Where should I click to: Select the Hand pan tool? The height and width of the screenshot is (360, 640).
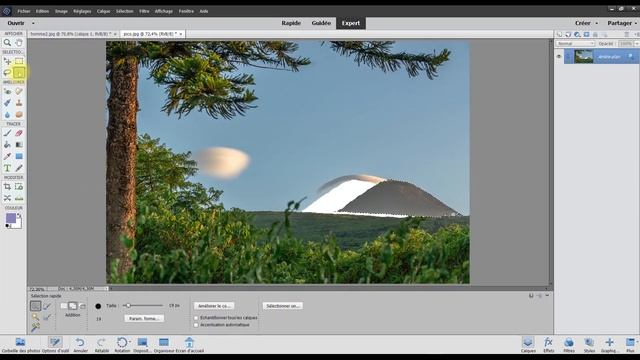tap(19, 42)
